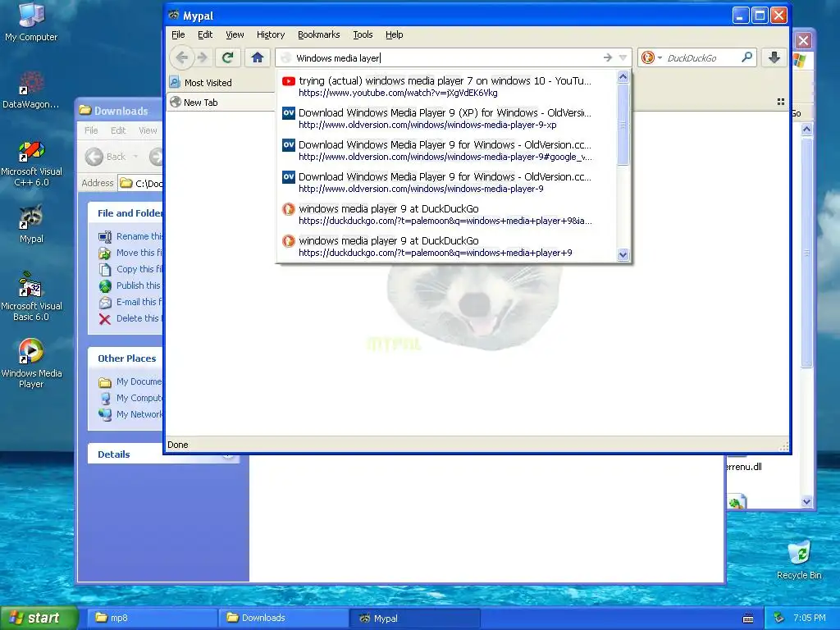Click Mypal taskbar button

tap(414, 618)
